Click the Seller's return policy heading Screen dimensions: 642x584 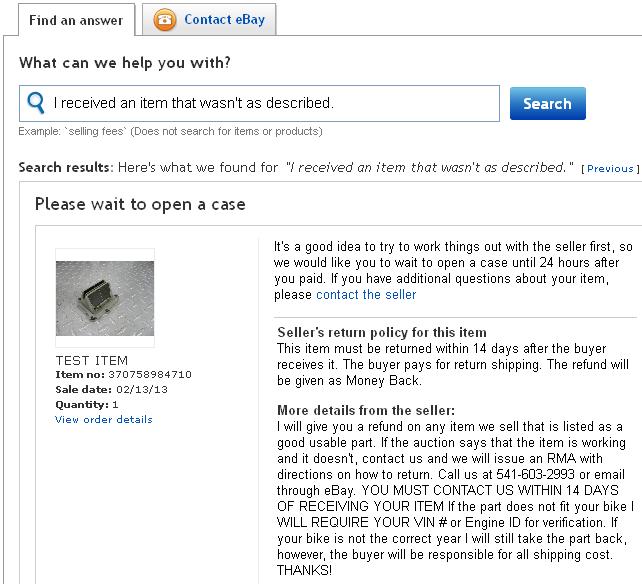pos(381,333)
